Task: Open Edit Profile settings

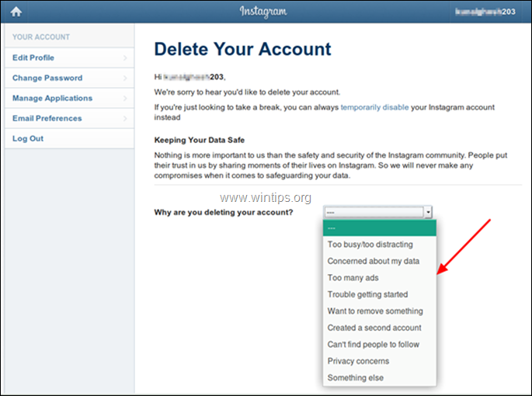Action: pyautogui.click(x=70, y=57)
